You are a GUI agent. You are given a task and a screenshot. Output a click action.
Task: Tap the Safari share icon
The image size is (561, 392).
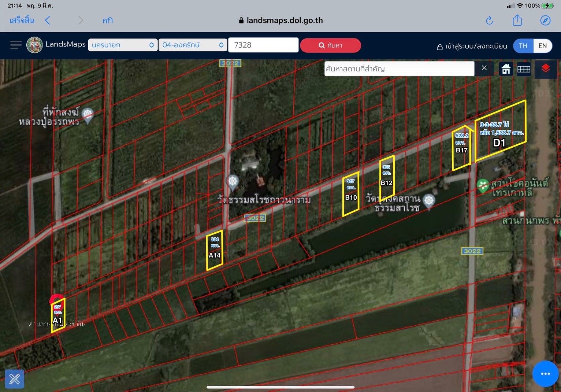[x=517, y=20]
